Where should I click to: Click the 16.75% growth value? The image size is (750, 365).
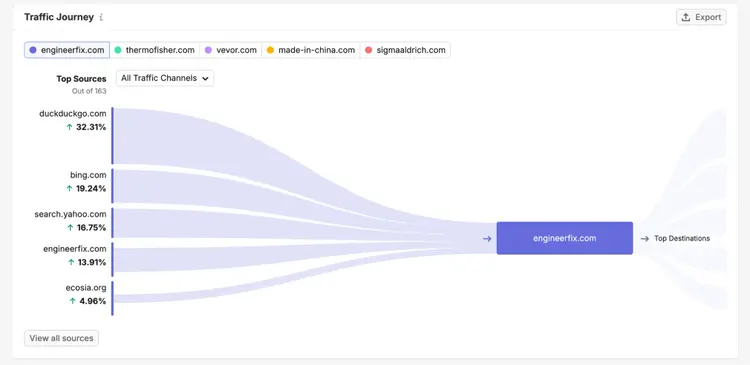[x=91, y=228]
